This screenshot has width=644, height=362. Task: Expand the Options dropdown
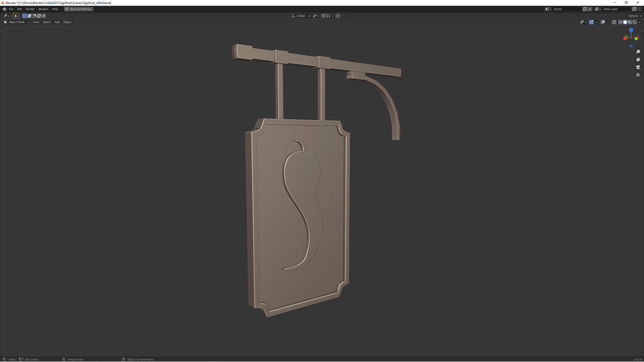tap(634, 16)
